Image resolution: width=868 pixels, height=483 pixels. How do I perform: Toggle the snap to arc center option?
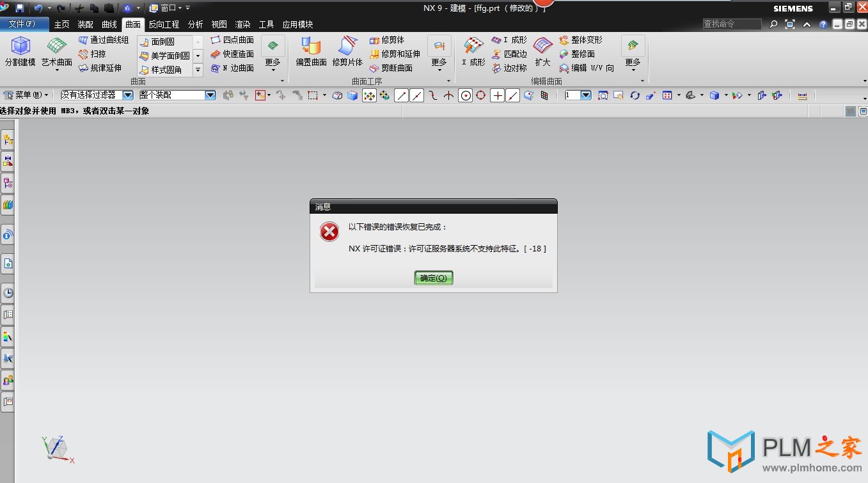point(466,95)
